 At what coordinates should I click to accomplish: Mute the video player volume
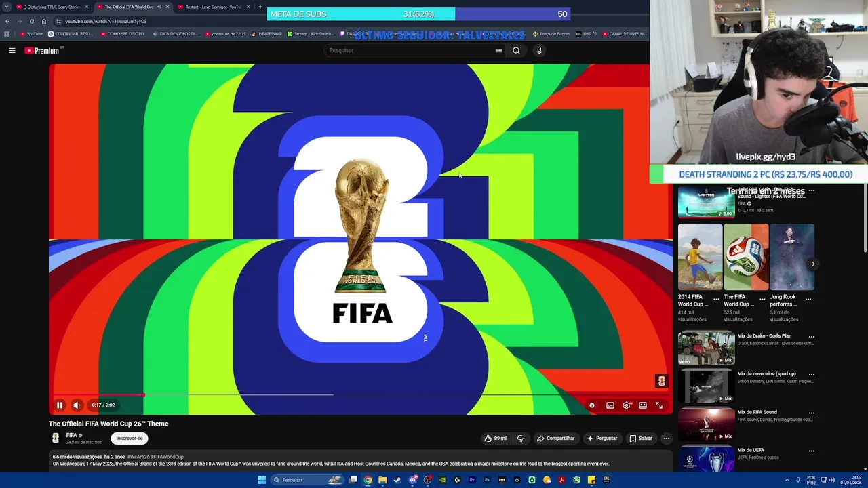[x=77, y=405]
